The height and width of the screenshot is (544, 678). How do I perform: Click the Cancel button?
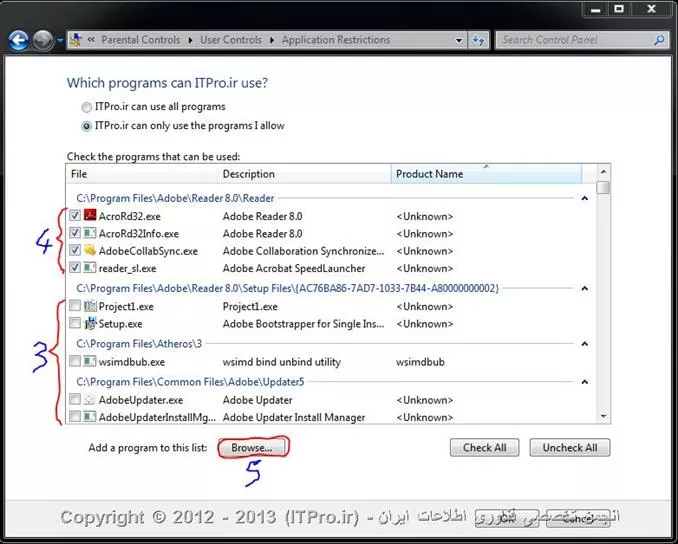click(x=578, y=518)
